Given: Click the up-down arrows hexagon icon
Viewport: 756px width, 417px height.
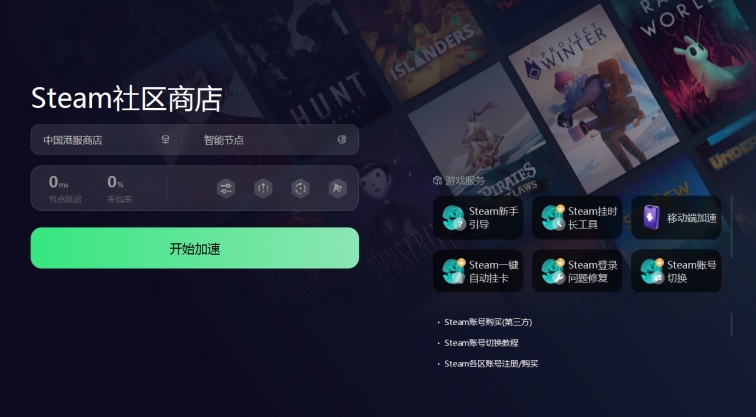Looking at the screenshot, I should pos(263,188).
